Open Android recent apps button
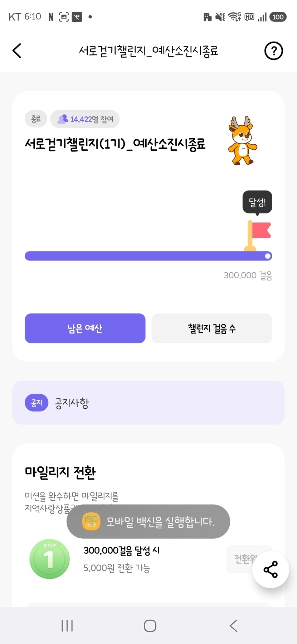 click(x=67, y=626)
